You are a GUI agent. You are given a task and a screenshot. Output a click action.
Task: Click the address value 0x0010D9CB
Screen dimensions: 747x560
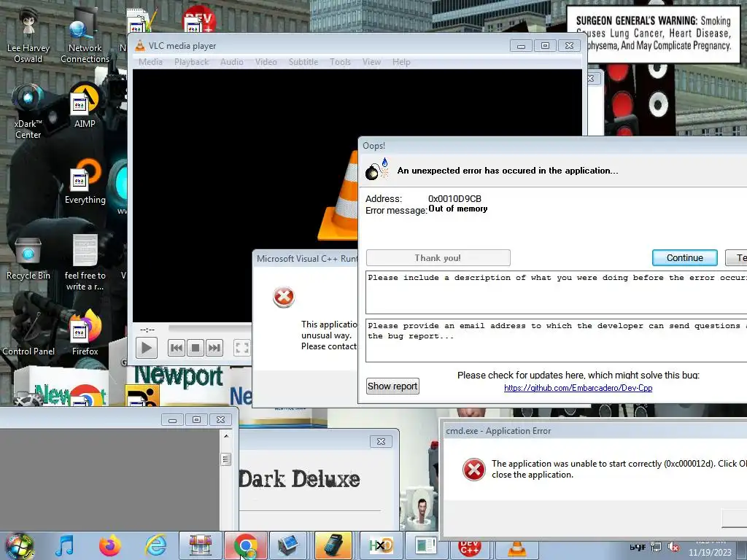click(x=454, y=198)
